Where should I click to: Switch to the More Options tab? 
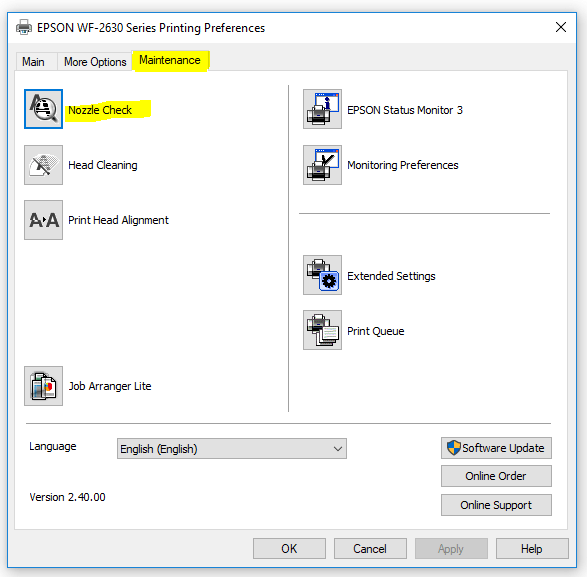(x=95, y=61)
